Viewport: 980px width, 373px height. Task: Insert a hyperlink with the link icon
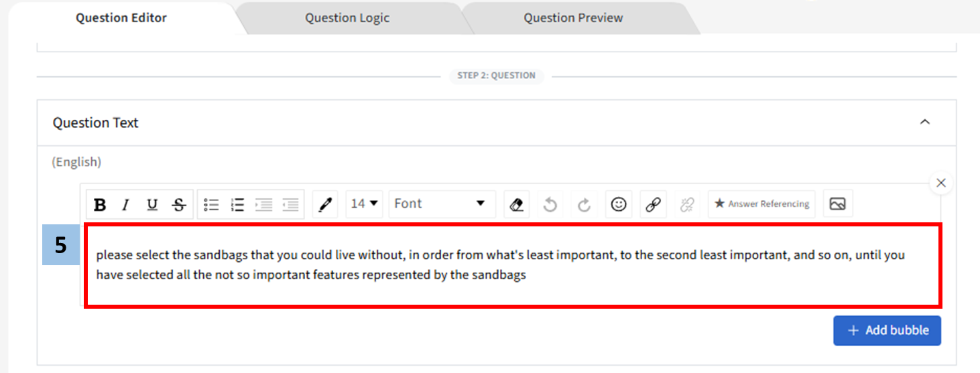653,204
